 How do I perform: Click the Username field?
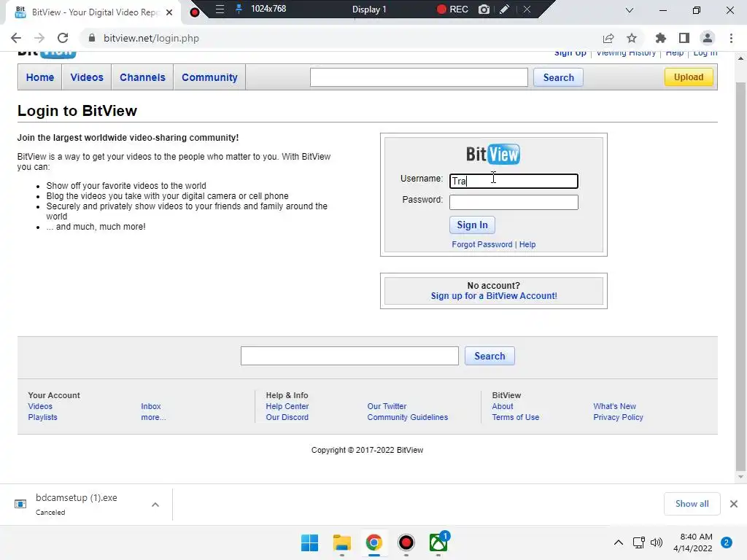click(x=514, y=181)
